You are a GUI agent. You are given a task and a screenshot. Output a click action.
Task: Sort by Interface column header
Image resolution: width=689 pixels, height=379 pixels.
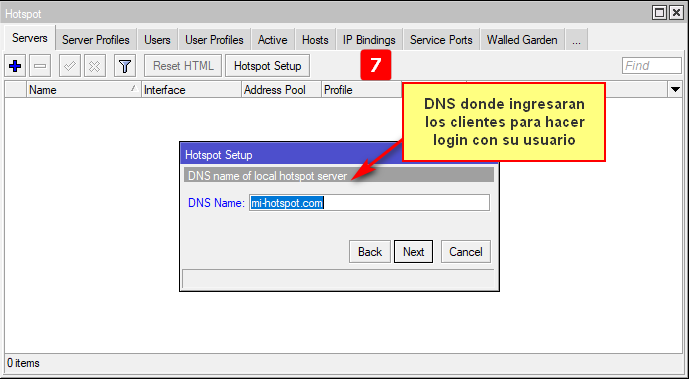pyautogui.click(x=191, y=90)
